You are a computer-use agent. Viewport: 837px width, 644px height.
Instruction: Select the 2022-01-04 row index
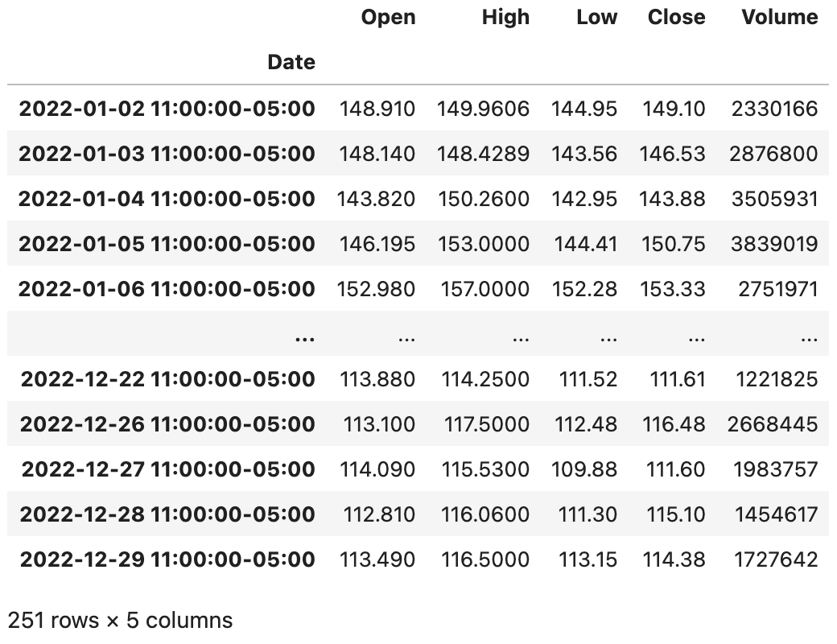167,199
